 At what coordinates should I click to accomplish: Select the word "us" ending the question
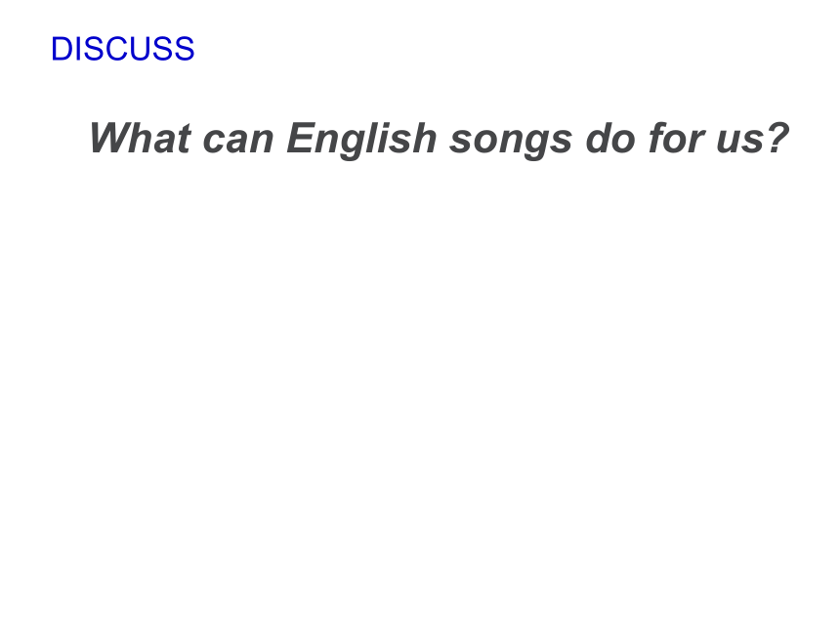click(738, 143)
